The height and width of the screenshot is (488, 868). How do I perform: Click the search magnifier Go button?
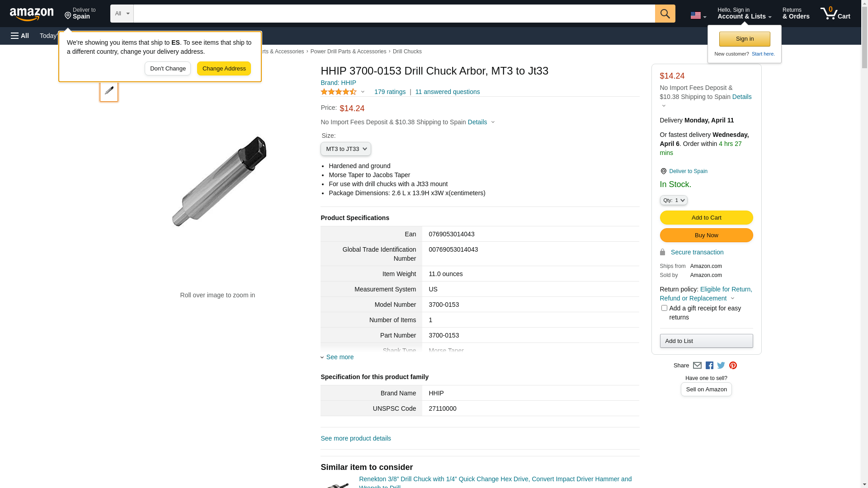coord(665,14)
